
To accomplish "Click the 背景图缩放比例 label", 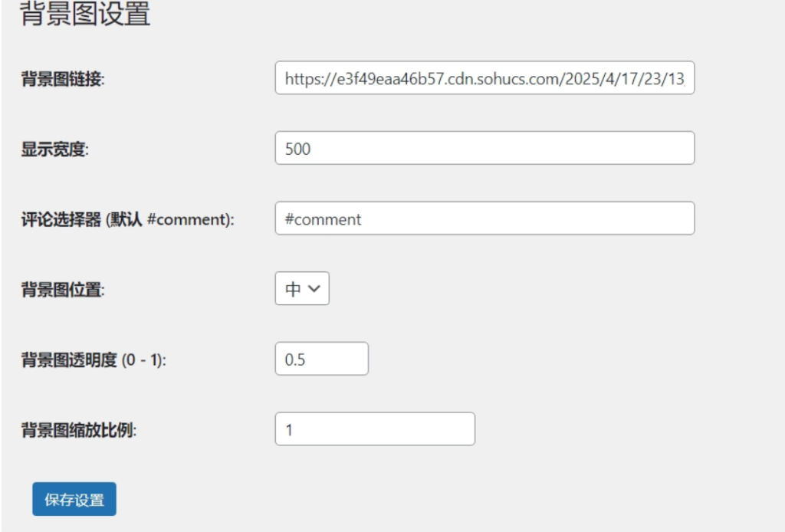I will 78,430.
